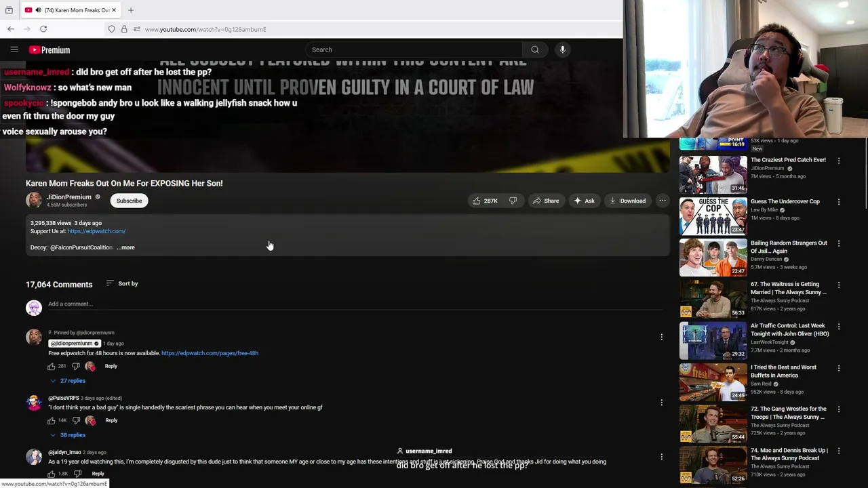
Task: Open The Craziest Pred Catch Ever thumbnail
Action: (x=713, y=175)
